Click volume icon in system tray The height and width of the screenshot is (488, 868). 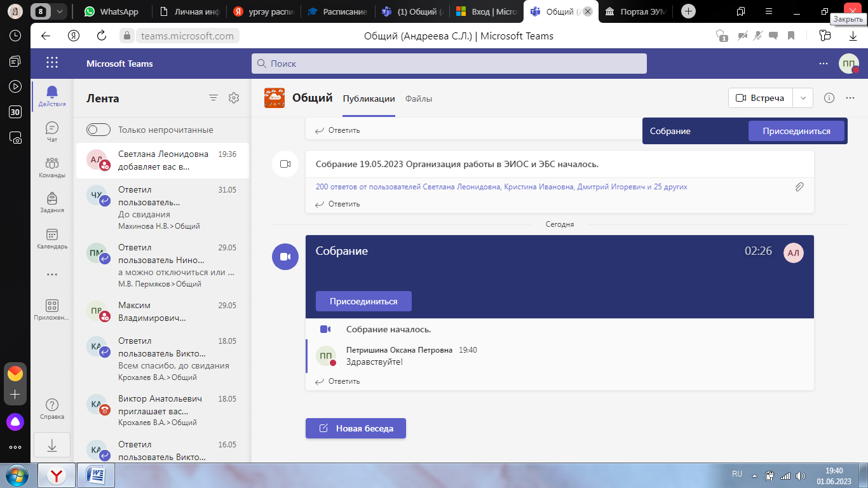801,475
